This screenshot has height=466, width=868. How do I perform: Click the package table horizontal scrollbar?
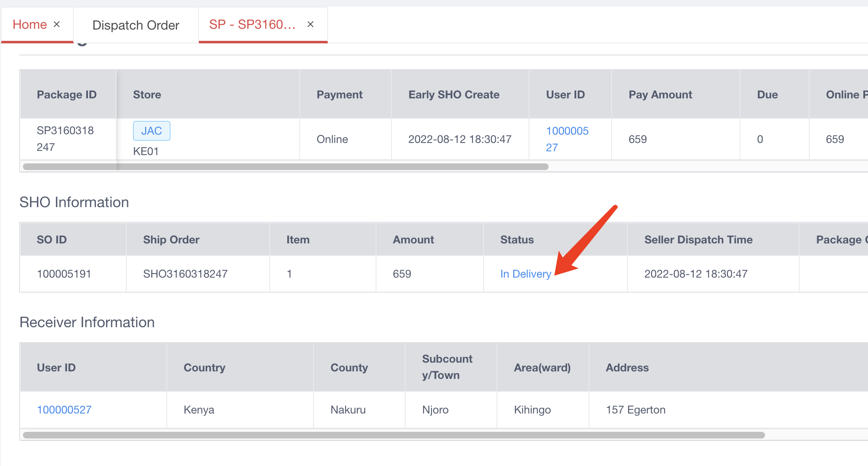(286, 166)
